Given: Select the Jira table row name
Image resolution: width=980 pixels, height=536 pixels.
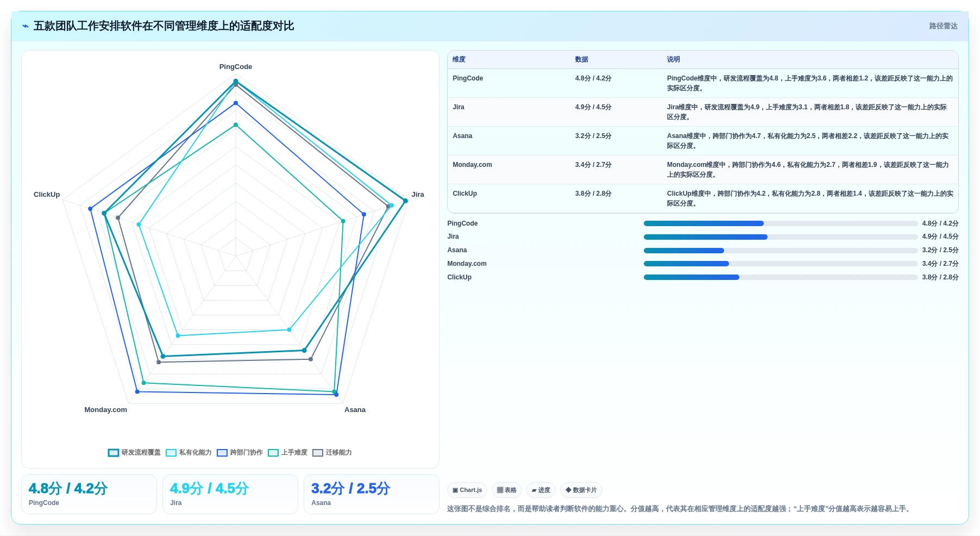Looking at the screenshot, I should click(458, 107).
